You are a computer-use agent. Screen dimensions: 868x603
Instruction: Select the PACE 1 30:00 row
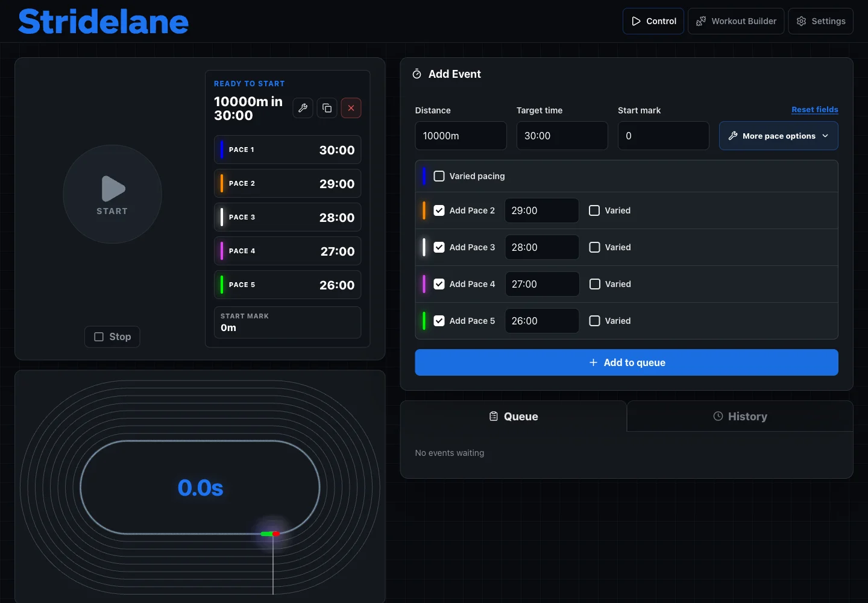click(288, 150)
